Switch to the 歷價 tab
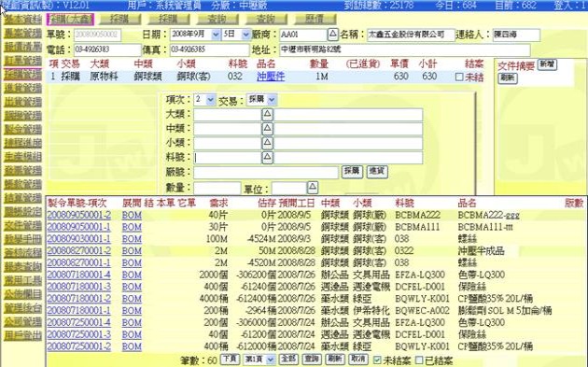This screenshot has height=367, width=588. point(315,19)
